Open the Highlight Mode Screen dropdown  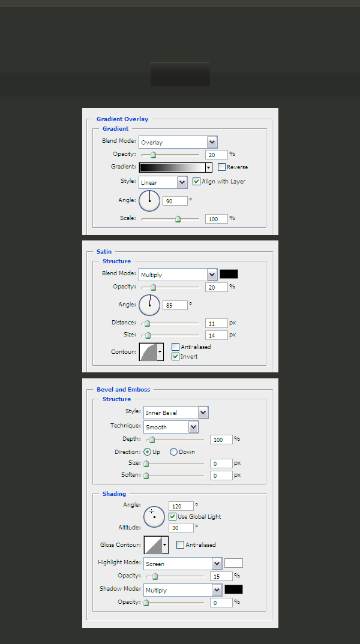[x=183, y=564]
